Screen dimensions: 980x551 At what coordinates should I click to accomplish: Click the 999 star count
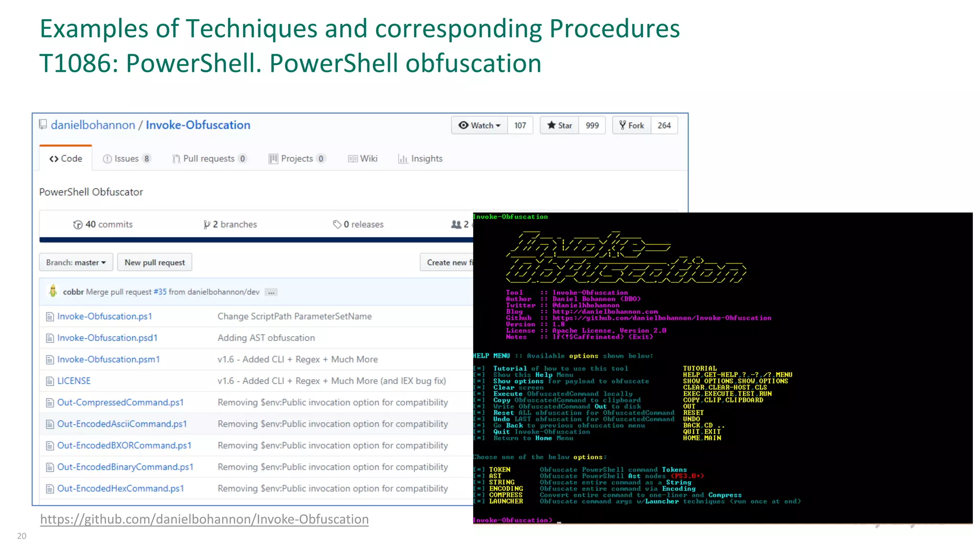click(592, 125)
